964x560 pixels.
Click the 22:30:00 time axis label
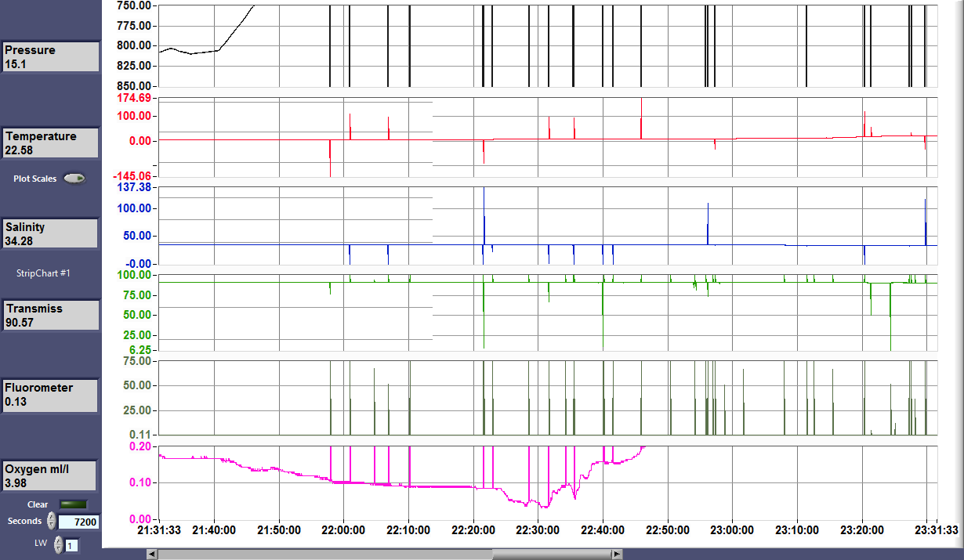click(538, 530)
